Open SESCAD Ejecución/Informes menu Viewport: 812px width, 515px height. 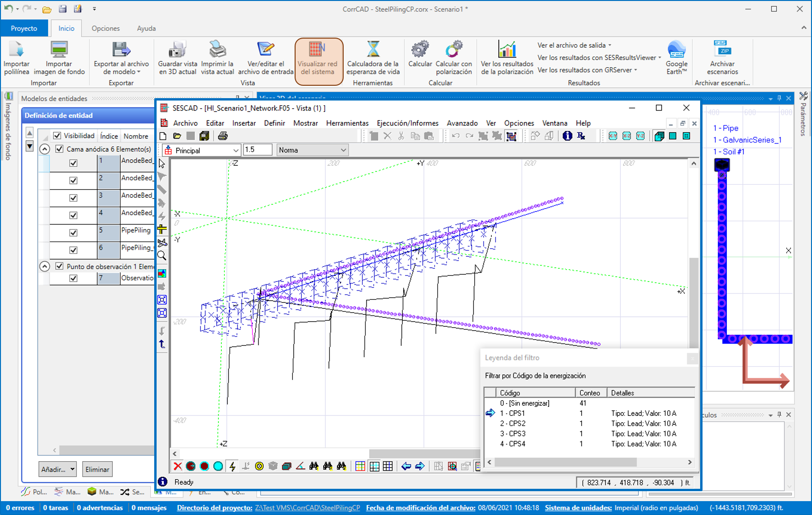[x=407, y=123]
